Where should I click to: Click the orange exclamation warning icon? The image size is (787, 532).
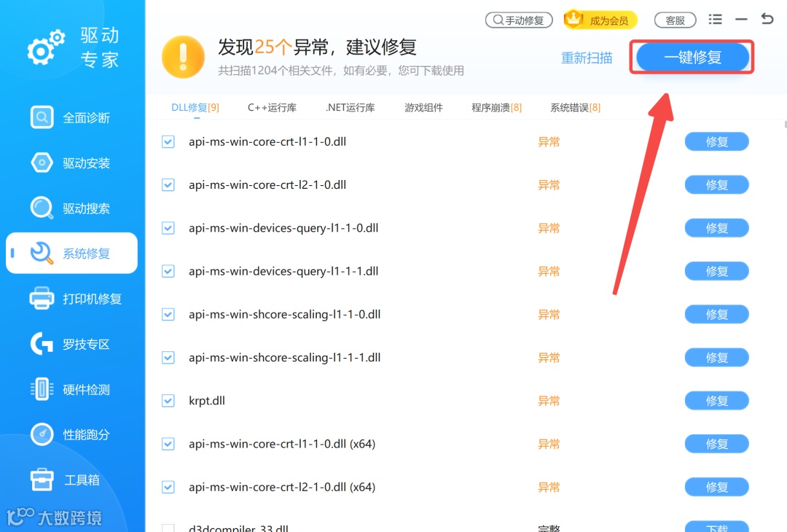point(183,57)
